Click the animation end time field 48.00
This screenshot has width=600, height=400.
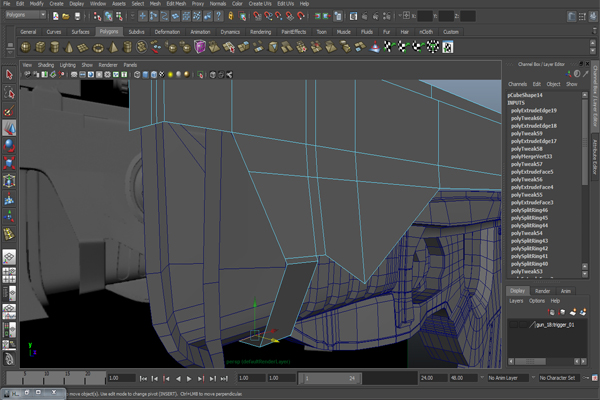coord(463,378)
